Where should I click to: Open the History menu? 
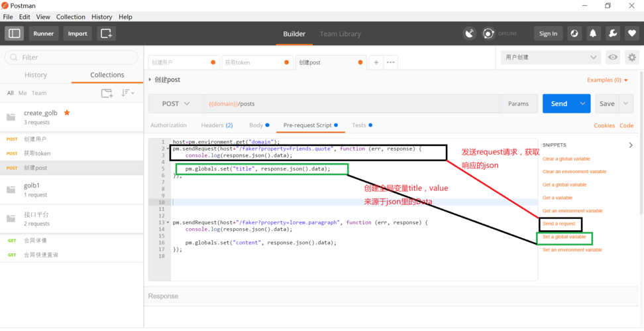pyautogui.click(x=101, y=17)
